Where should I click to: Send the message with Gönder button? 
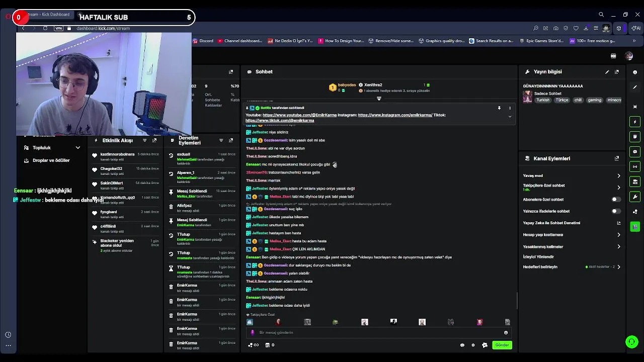pyautogui.click(x=502, y=345)
